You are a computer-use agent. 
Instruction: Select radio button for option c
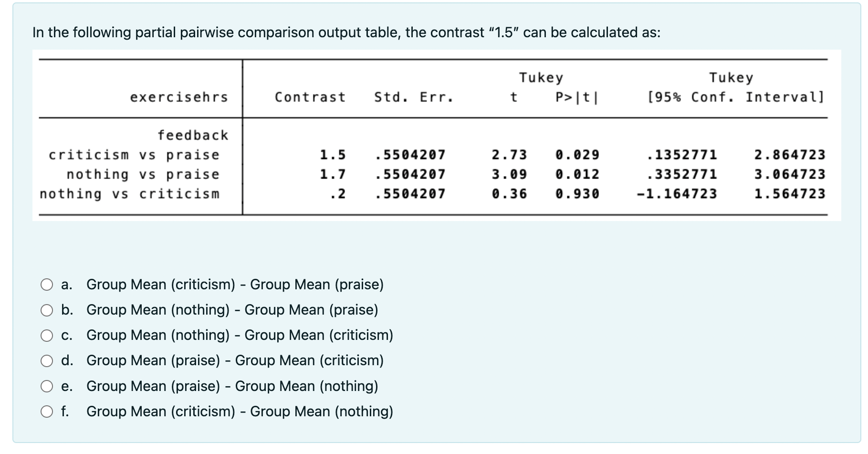(47, 336)
